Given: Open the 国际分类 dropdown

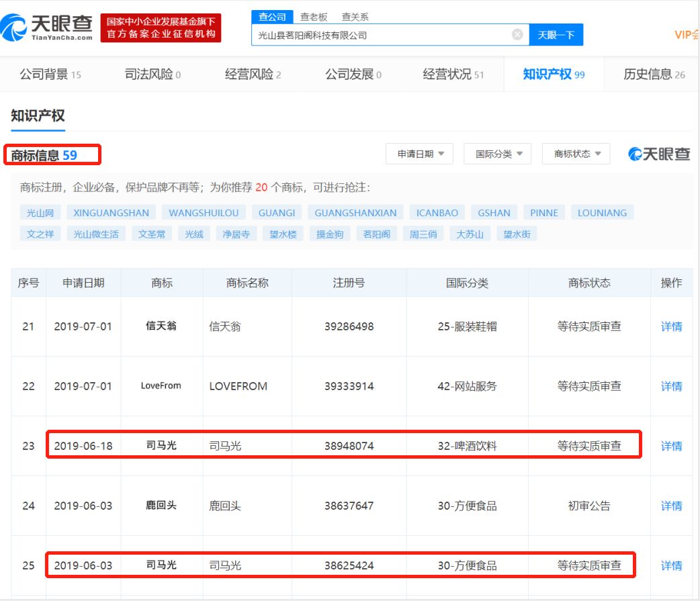Looking at the screenshot, I should coord(497,153).
